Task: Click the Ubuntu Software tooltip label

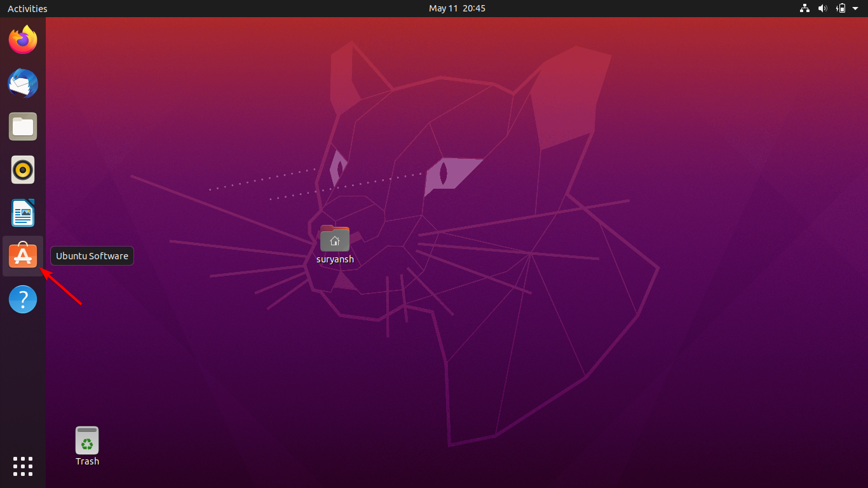Action: [x=92, y=256]
